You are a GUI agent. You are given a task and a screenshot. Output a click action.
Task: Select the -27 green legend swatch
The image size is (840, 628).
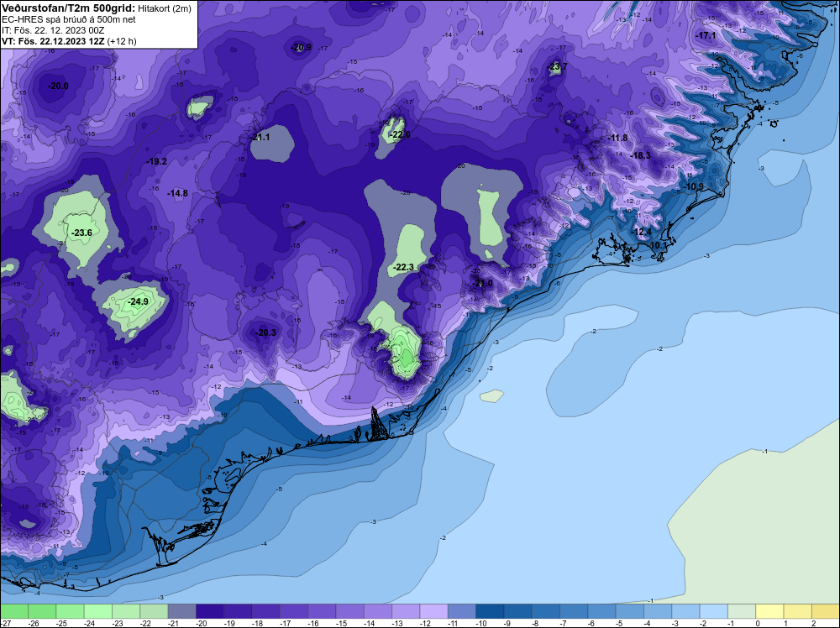[14, 611]
